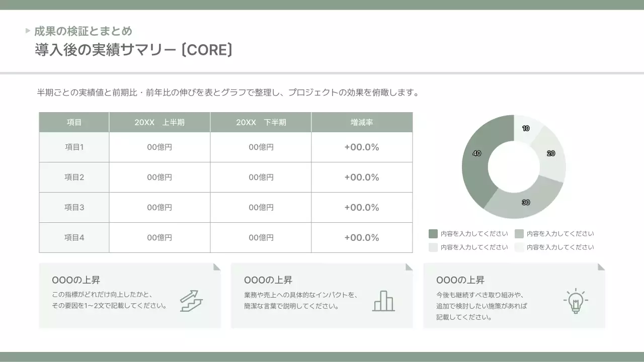644x362 pixels.
Task: Click the +00.0% value for 項目3
Action: (x=361, y=207)
